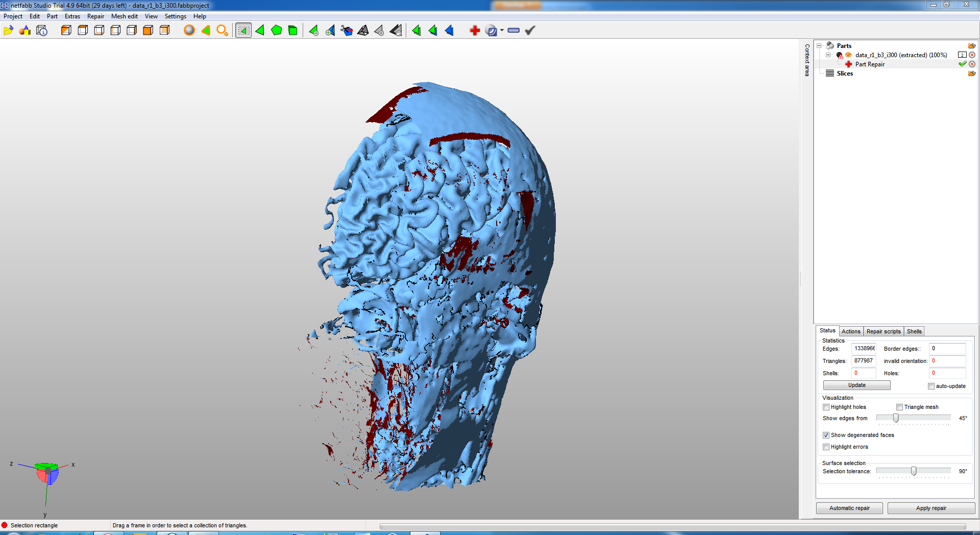
Task: Collapse the Parts tree node
Action: coord(819,46)
